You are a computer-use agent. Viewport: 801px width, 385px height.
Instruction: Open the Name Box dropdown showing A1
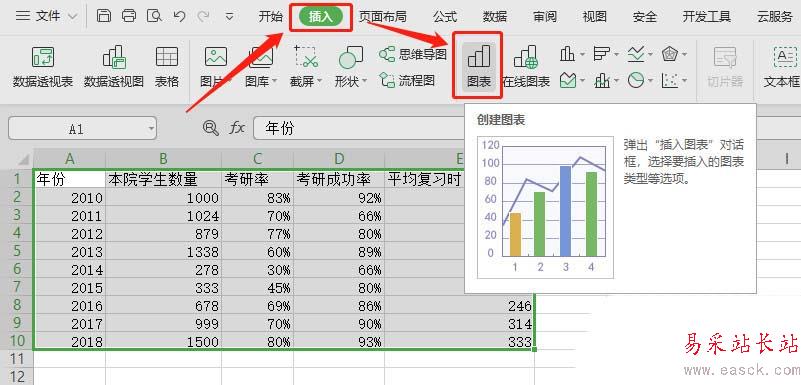[x=151, y=129]
